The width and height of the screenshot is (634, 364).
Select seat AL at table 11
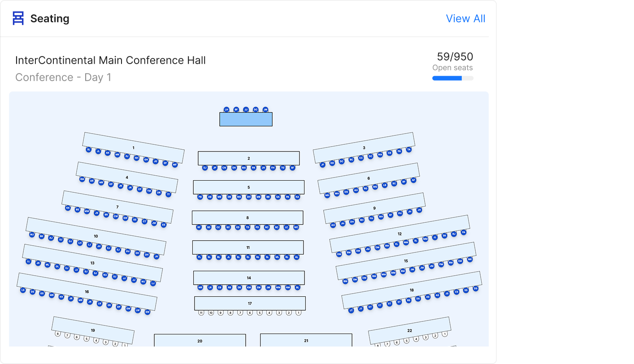pos(296,257)
